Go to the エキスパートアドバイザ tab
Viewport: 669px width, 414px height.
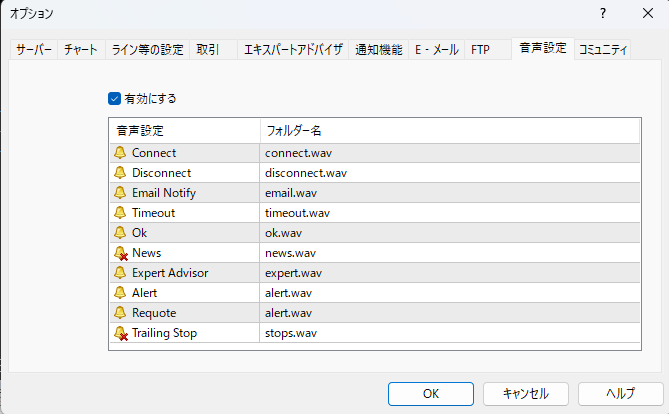pos(293,49)
